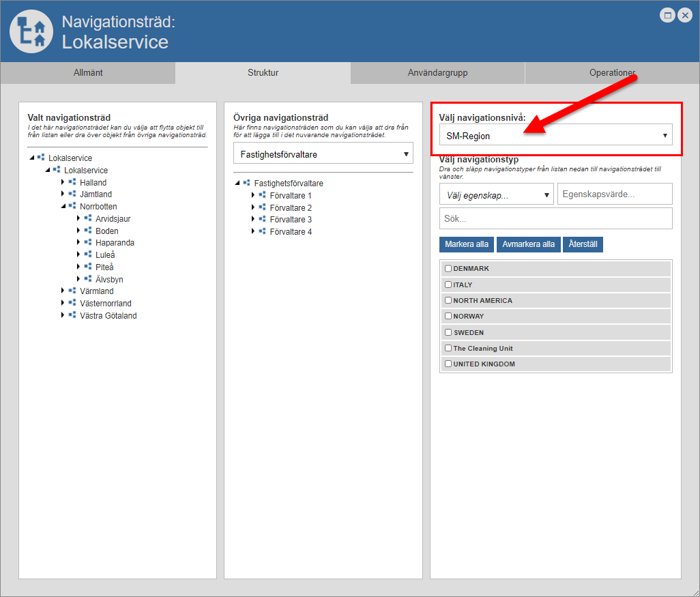Click the node icon beside Arvidsjaur

tap(88, 218)
